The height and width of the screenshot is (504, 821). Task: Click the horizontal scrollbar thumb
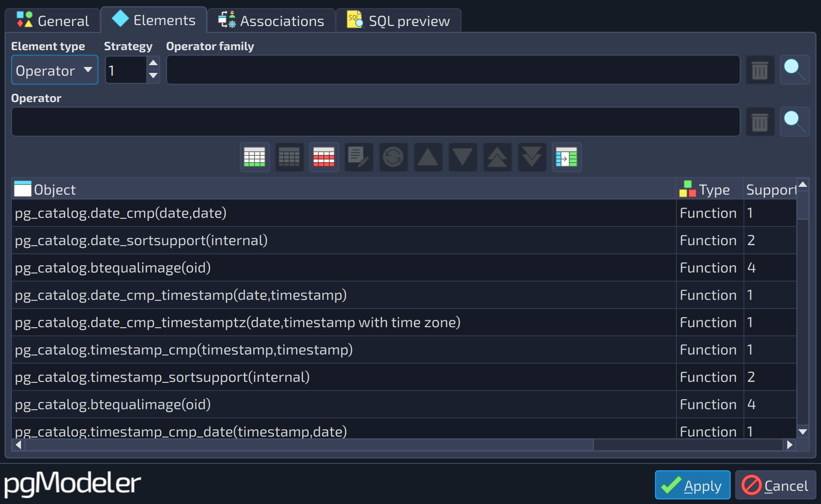pos(309,444)
